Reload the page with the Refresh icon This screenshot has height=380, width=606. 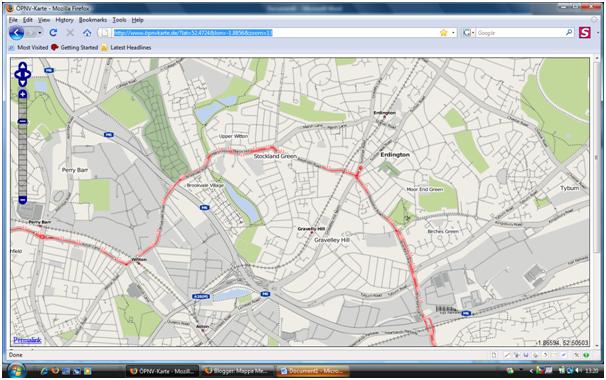53,33
